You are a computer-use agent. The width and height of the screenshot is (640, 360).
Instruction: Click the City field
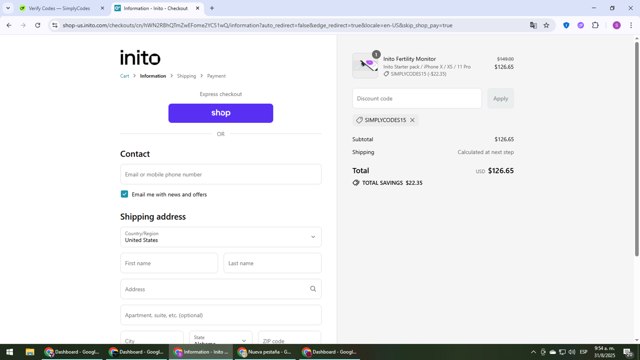pos(152,338)
